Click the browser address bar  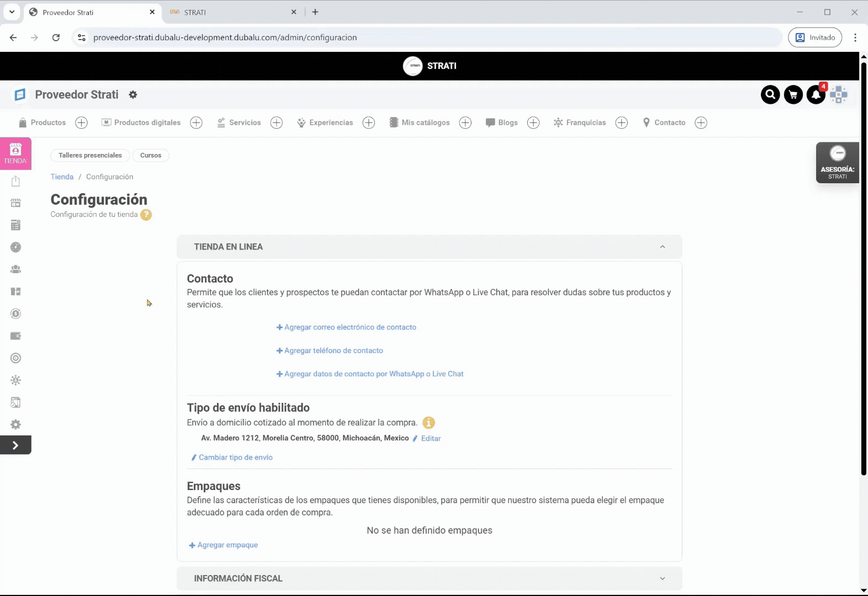pyautogui.click(x=428, y=38)
